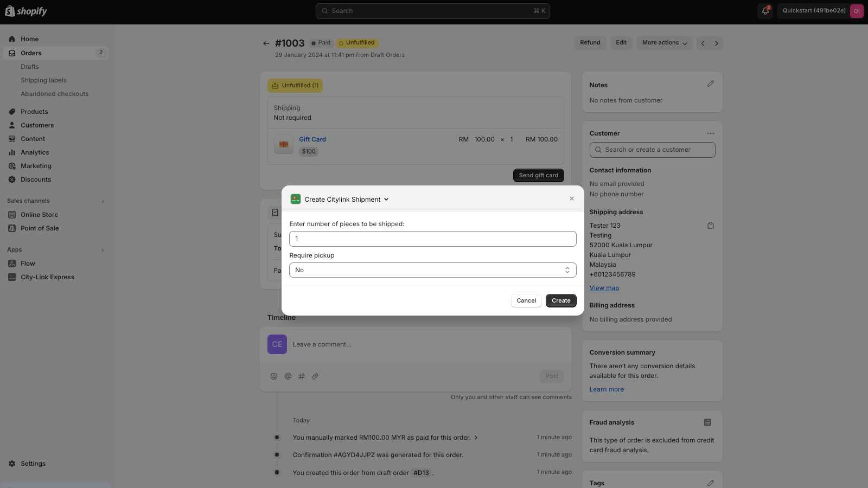Click the top Search bar
The image size is (868, 488).
pos(433,11)
